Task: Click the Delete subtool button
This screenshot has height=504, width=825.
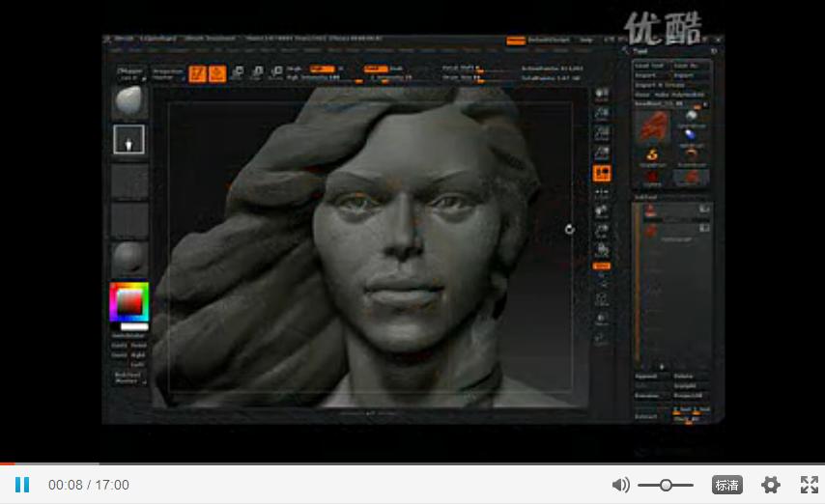Action: pyautogui.click(x=691, y=377)
